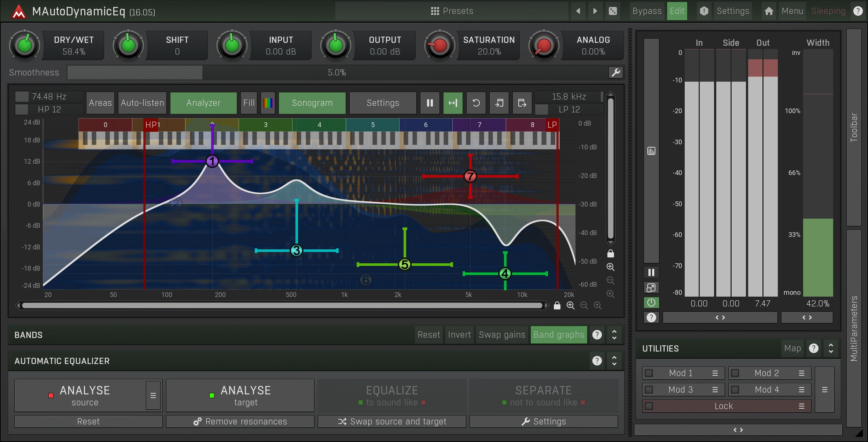Open smoothness wrench settings icon
Viewport: 868px width, 442px height.
(616, 73)
